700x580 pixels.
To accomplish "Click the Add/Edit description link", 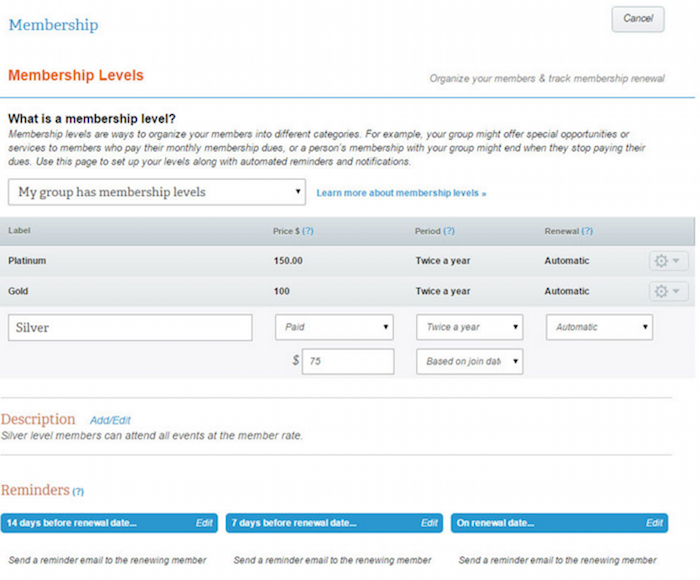I will pos(110,421).
